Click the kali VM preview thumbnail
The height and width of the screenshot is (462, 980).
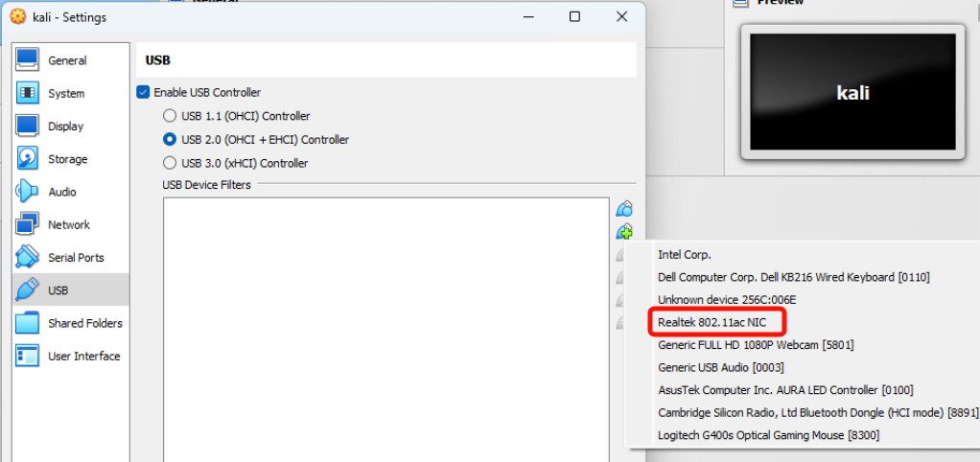(852, 94)
